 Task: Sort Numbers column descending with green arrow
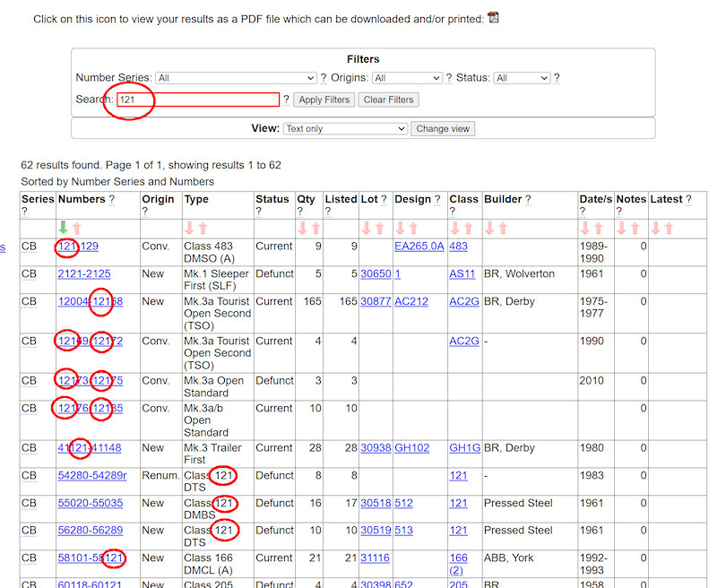pos(63,229)
